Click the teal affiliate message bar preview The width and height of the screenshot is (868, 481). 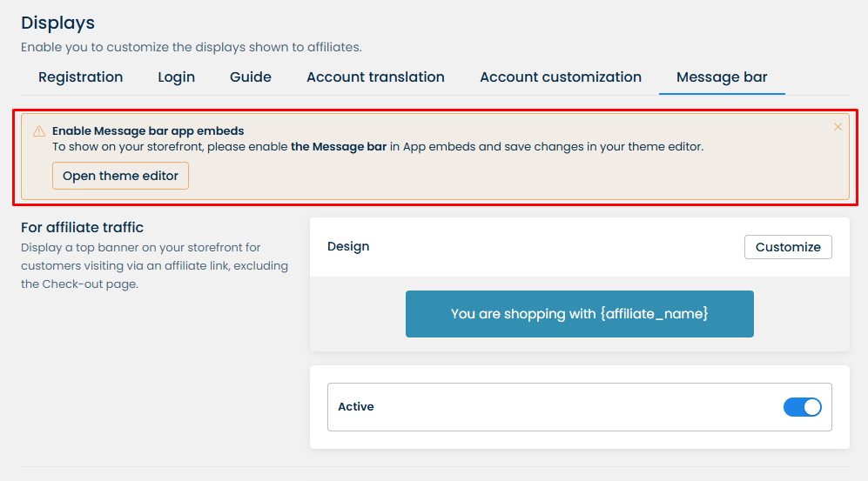(x=579, y=314)
